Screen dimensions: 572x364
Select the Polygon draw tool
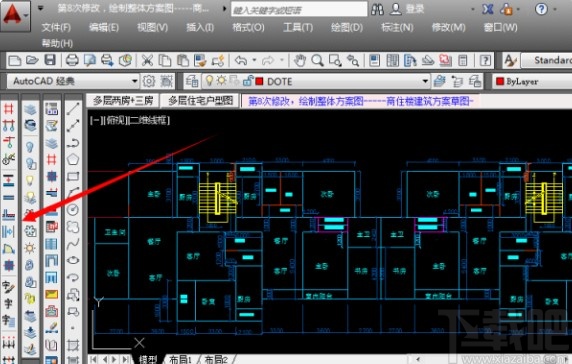point(73,159)
